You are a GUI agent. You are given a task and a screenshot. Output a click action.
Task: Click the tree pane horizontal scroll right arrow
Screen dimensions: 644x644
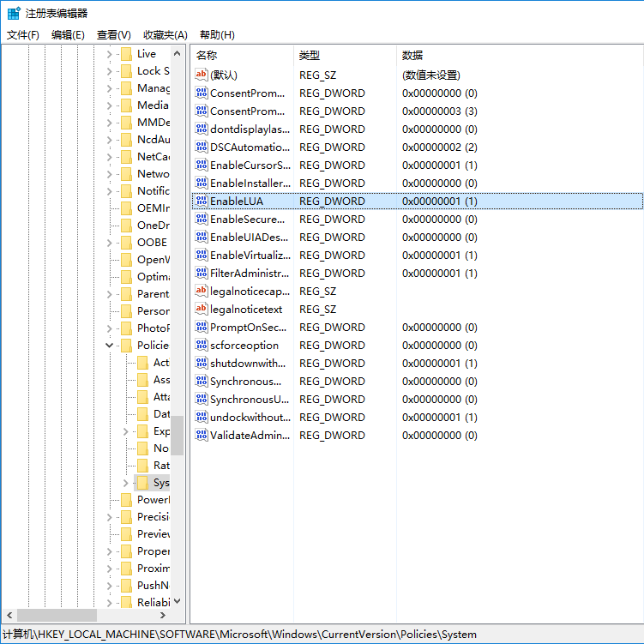click(163, 615)
